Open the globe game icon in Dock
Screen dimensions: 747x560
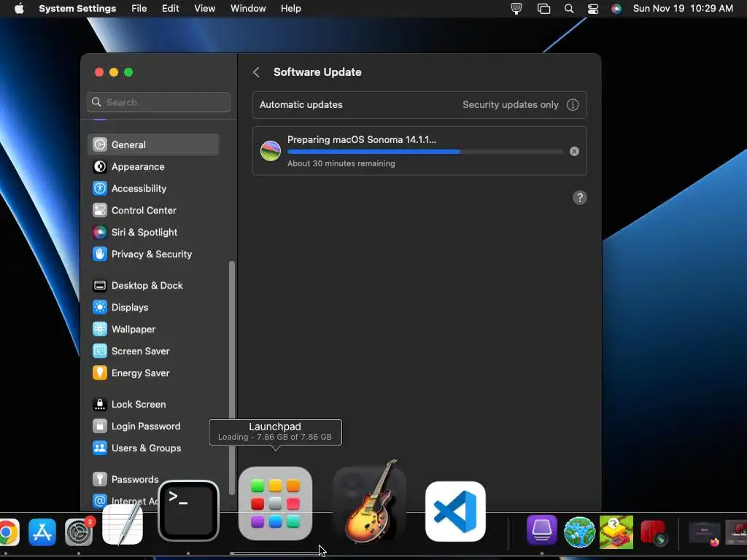click(x=579, y=532)
